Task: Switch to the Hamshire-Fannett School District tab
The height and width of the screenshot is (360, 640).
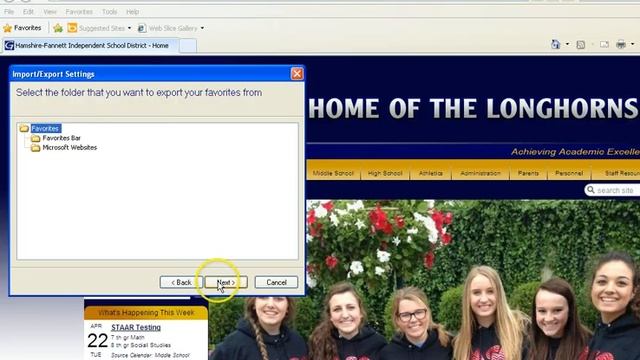Action: tap(91, 45)
